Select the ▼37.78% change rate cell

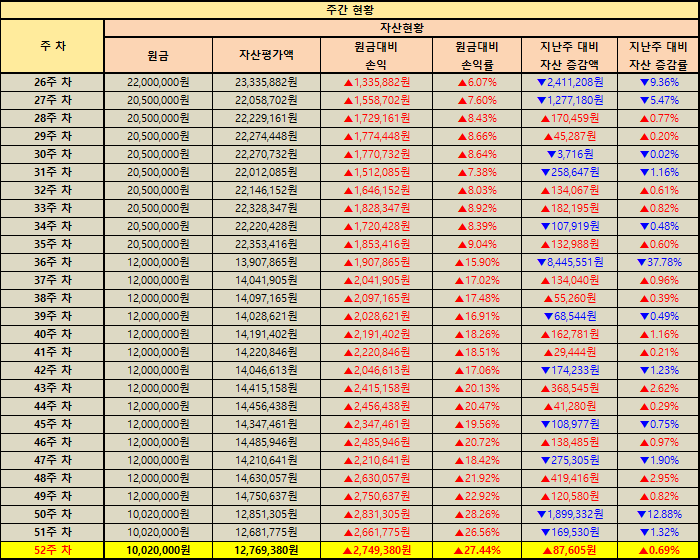coord(657,262)
